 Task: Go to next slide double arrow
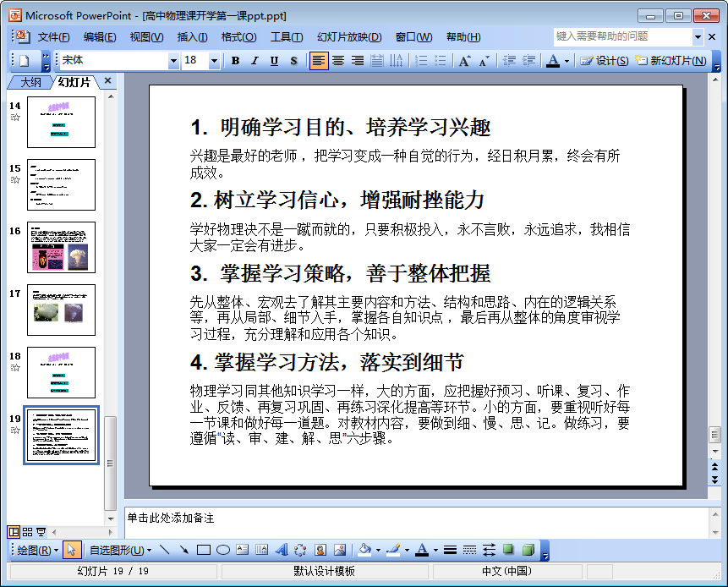pyautogui.click(x=715, y=480)
